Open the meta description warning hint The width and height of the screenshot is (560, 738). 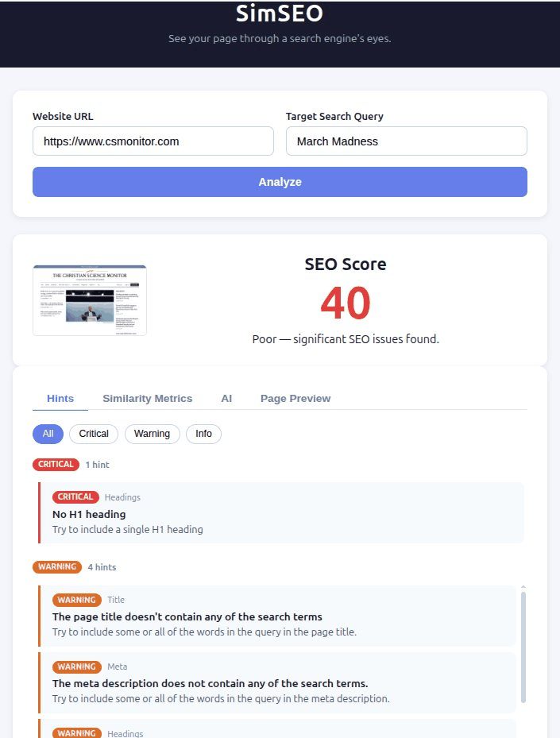[x=276, y=683]
